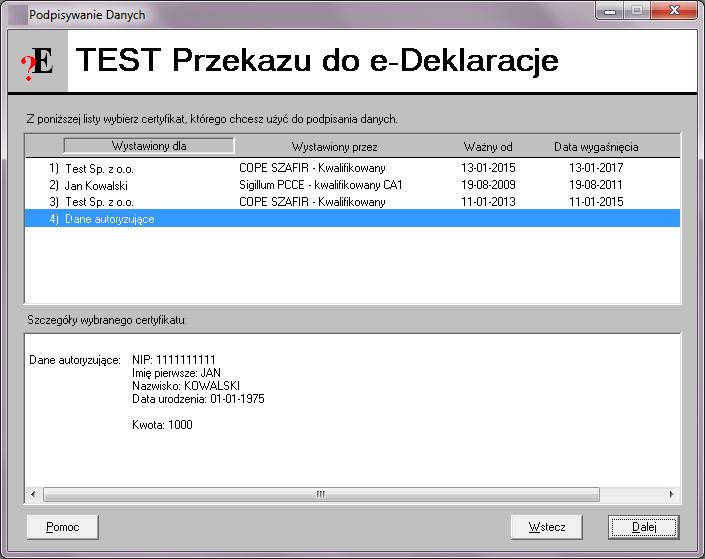
Task: Click the Imię pierwsze: JAN line
Action: click(176, 373)
